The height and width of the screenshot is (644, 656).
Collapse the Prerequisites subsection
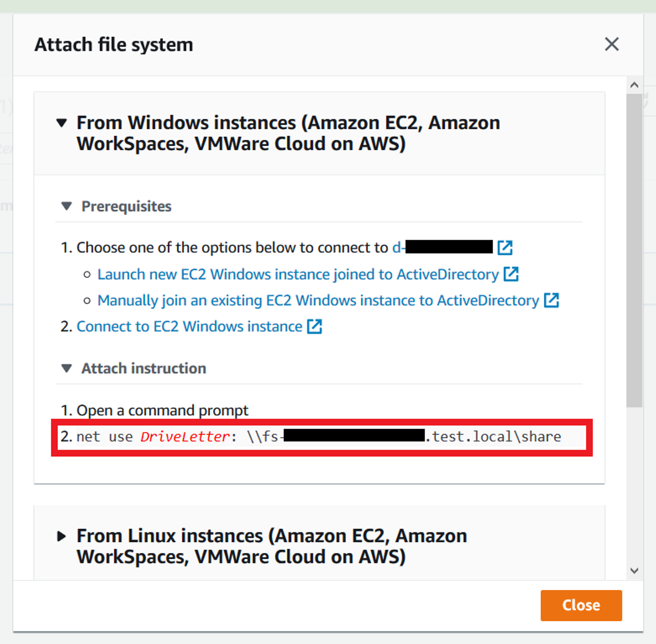coord(67,206)
